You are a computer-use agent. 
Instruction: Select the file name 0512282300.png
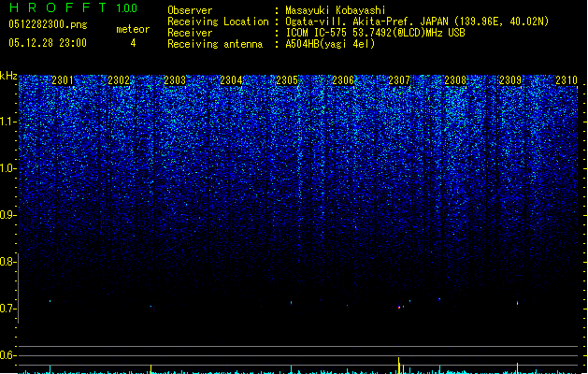[48, 24]
